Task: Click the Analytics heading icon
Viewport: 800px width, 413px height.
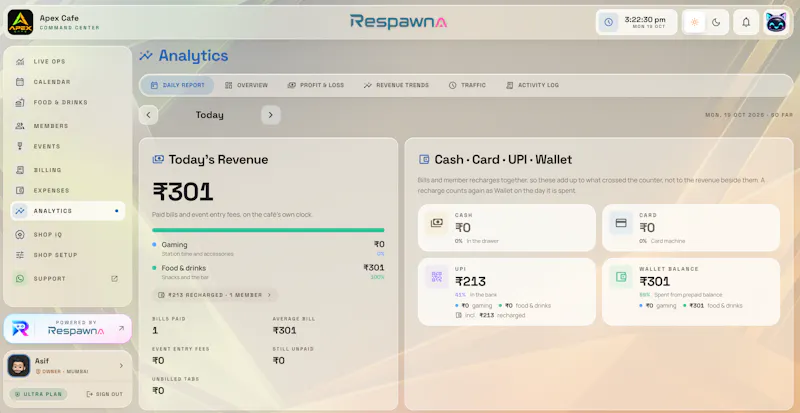Action: (146, 56)
